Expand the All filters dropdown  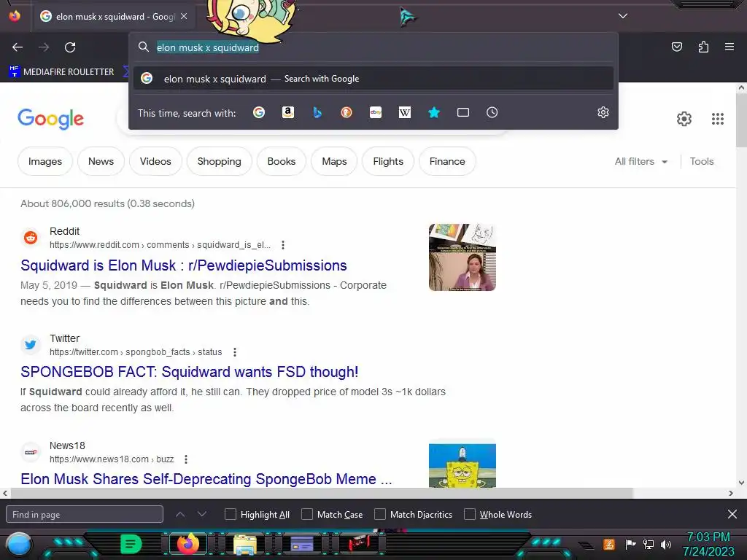(641, 161)
